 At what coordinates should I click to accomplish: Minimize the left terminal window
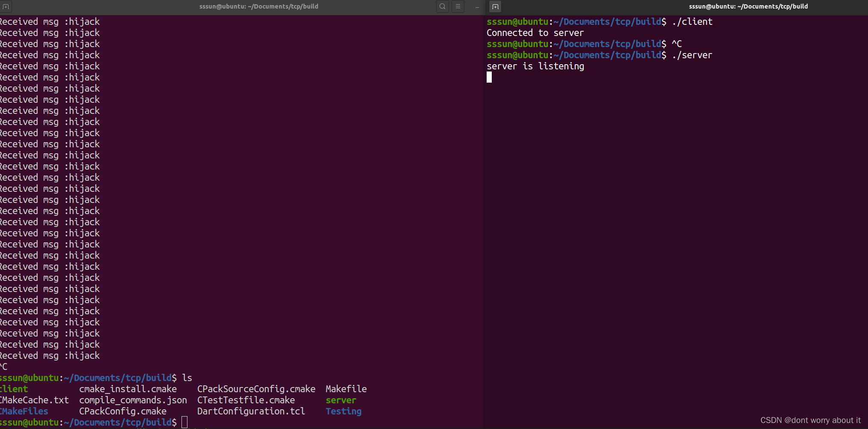click(477, 7)
